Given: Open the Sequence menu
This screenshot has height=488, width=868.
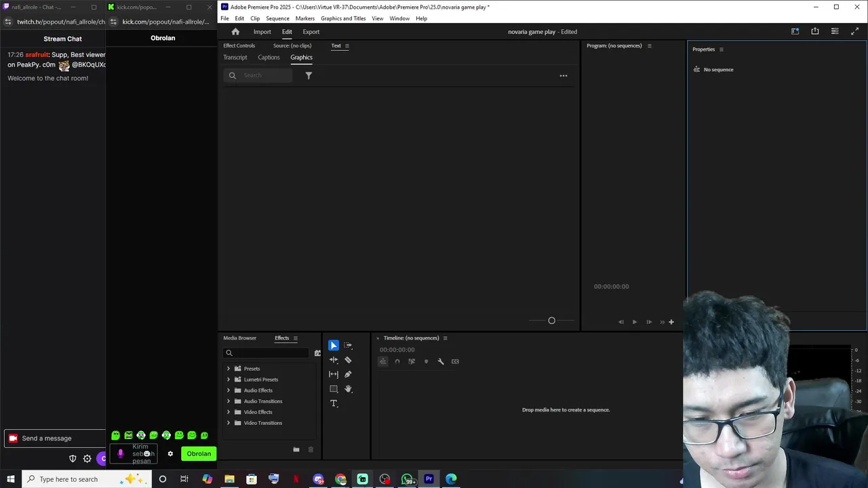Looking at the screenshot, I should tap(277, 18).
